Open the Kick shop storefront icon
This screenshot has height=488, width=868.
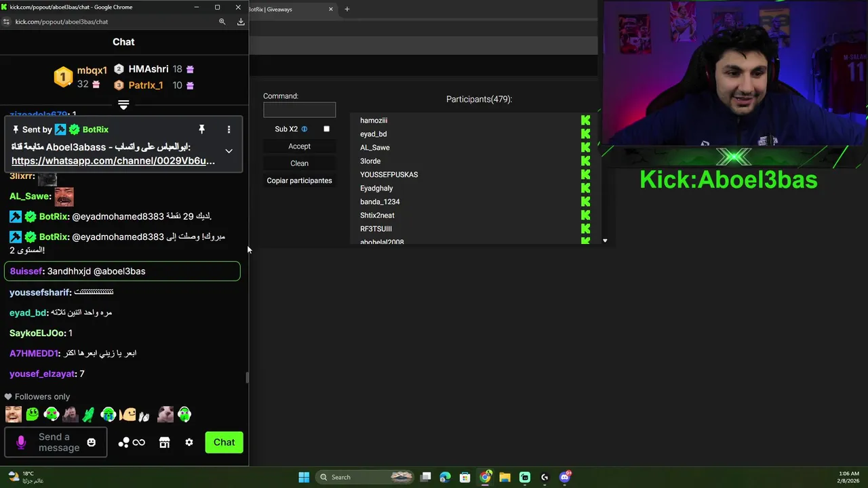click(164, 443)
